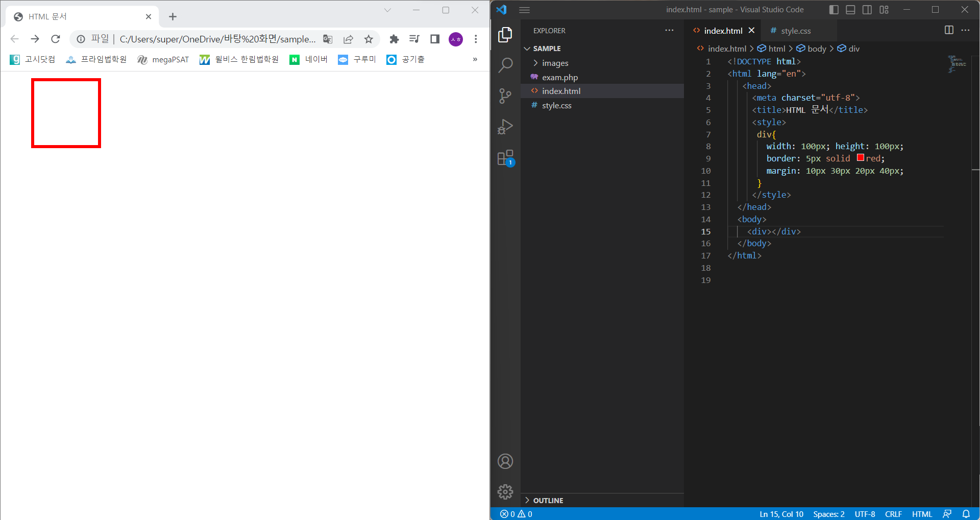
Task: Toggle the panel layout control
Action: pyautogui.click(x=850, y=9)
